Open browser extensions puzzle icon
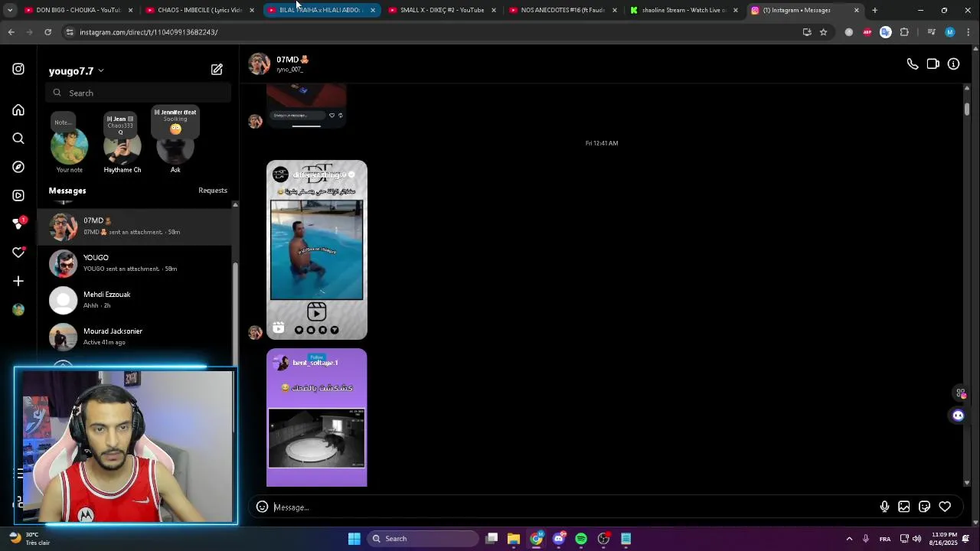 coord(904,32)
